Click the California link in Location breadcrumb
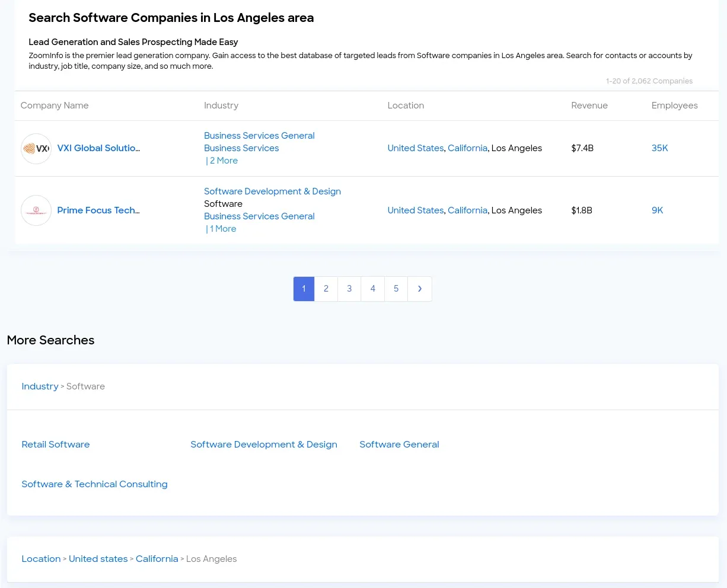727x588 pixels. (x=157, y=558)
